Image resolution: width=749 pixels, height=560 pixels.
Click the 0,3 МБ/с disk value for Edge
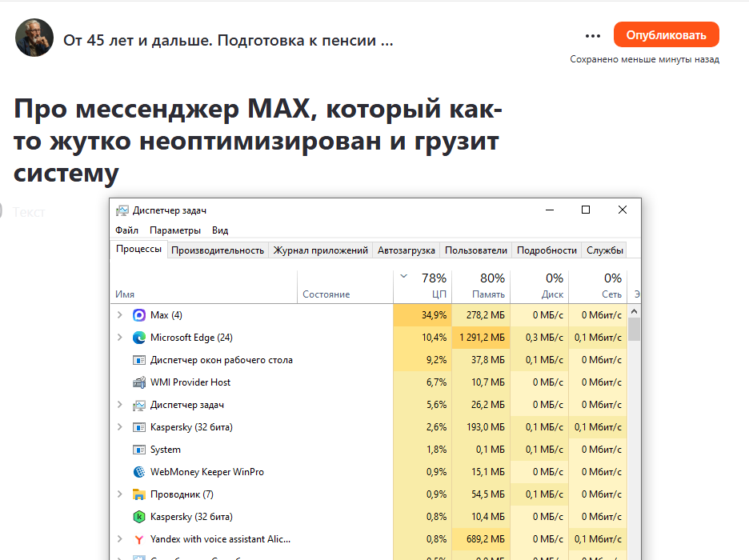[x=539, y=338]
